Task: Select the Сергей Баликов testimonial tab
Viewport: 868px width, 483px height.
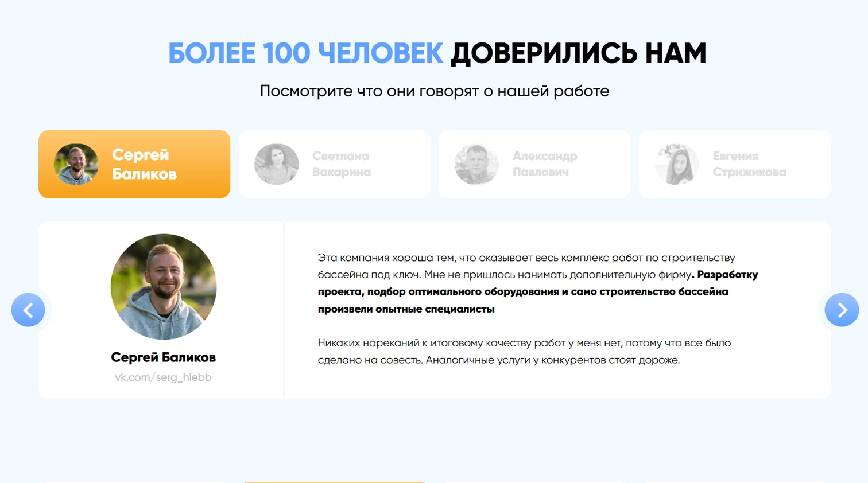Action: (x=134, y=164)
